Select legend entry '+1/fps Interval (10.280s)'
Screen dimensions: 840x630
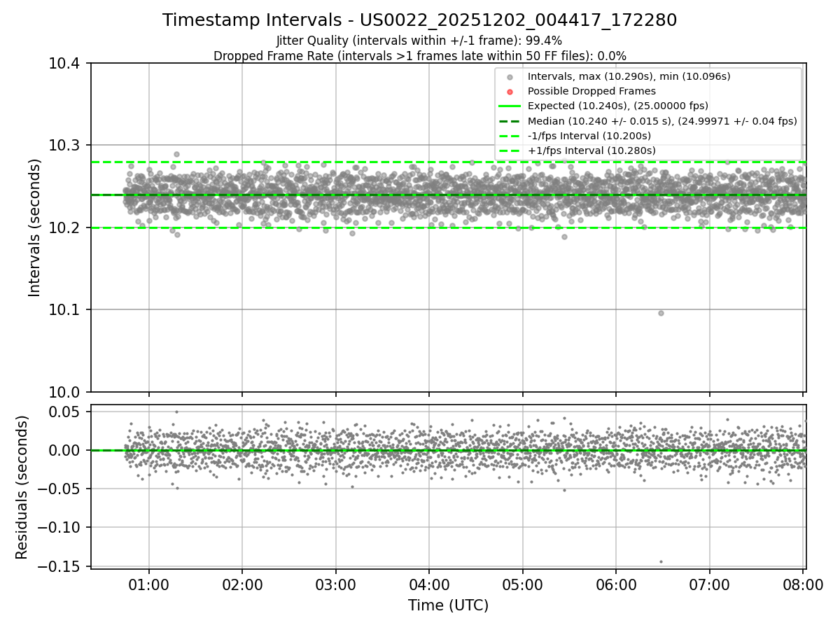(x=591, y=150)
